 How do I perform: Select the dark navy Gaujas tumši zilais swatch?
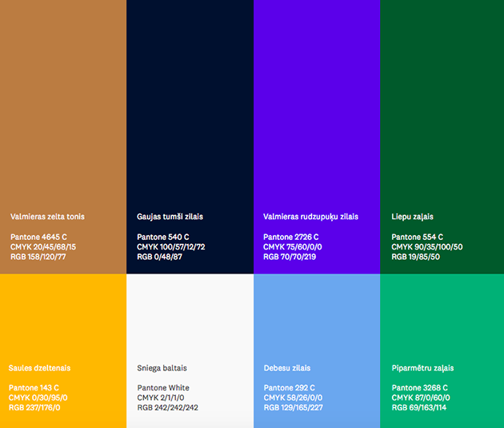click(190, 104)
